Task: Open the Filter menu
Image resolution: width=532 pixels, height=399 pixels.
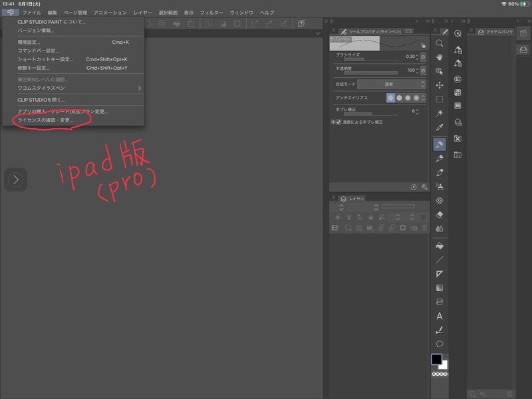Action: tap(211, 13)
